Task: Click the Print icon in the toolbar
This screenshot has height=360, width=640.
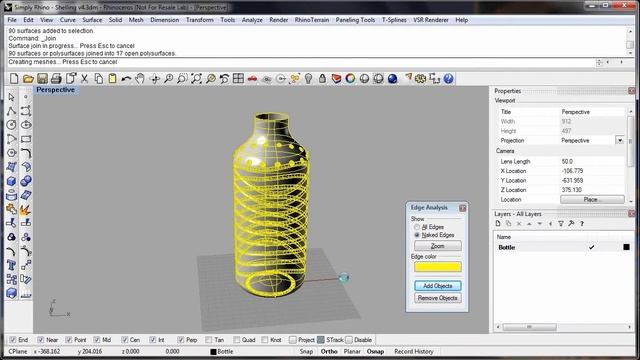Action: (56, 78)
